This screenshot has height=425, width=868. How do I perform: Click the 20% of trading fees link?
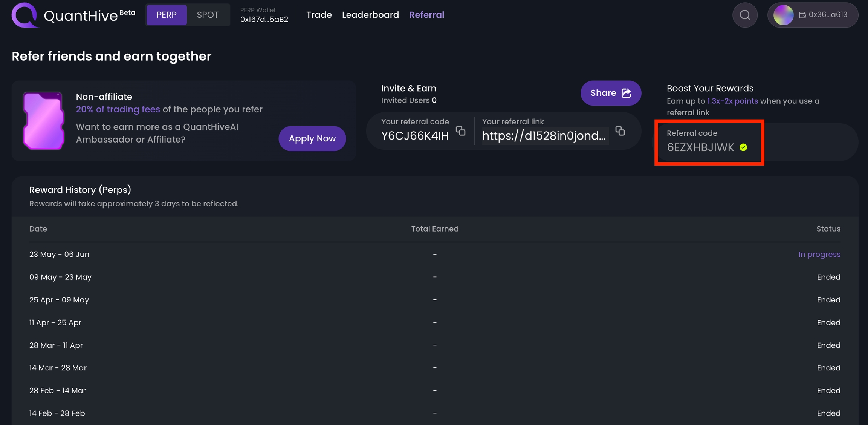(118, 109)
